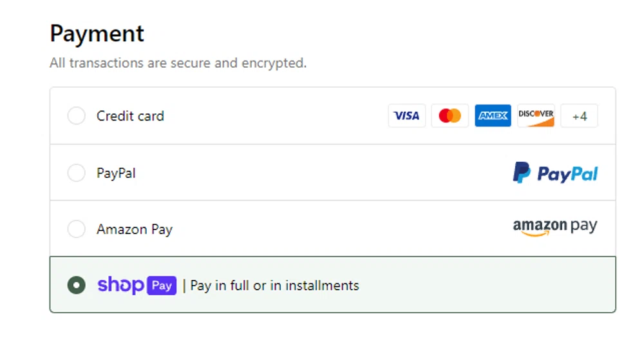Click the PayPal double-P emblem
This screenshot has width=644, height=343.
521,173
